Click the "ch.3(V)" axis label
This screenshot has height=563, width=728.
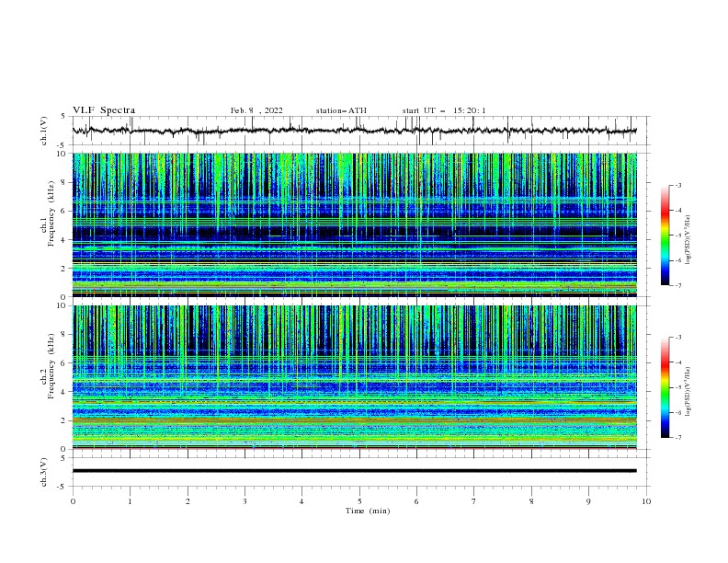click(44, 472)
